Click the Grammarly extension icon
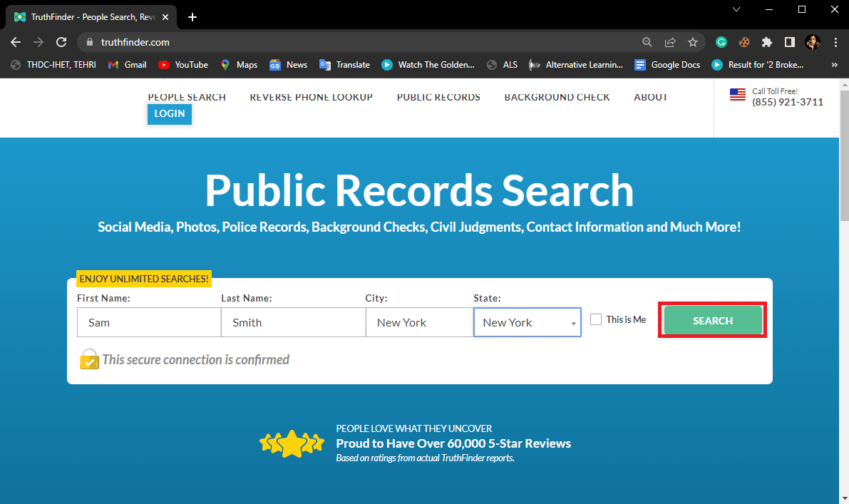Viewport: 849px width, 504px height. coord(721,42)
